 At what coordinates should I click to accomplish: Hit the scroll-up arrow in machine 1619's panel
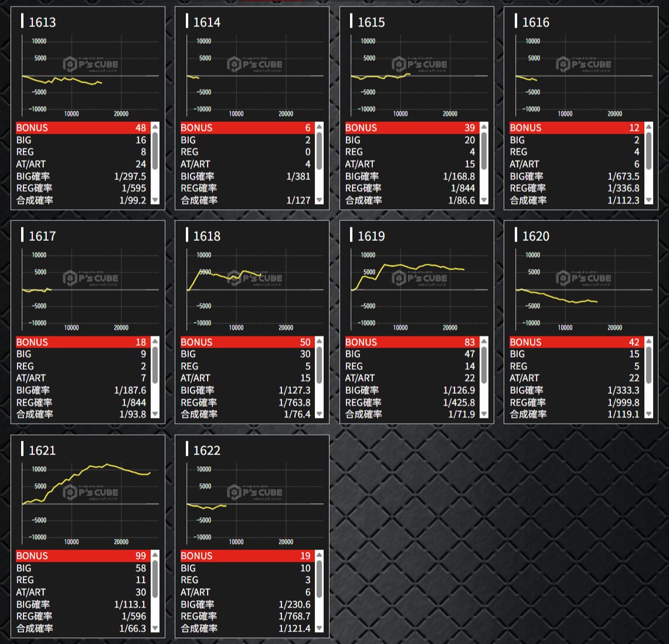(484, 341)
